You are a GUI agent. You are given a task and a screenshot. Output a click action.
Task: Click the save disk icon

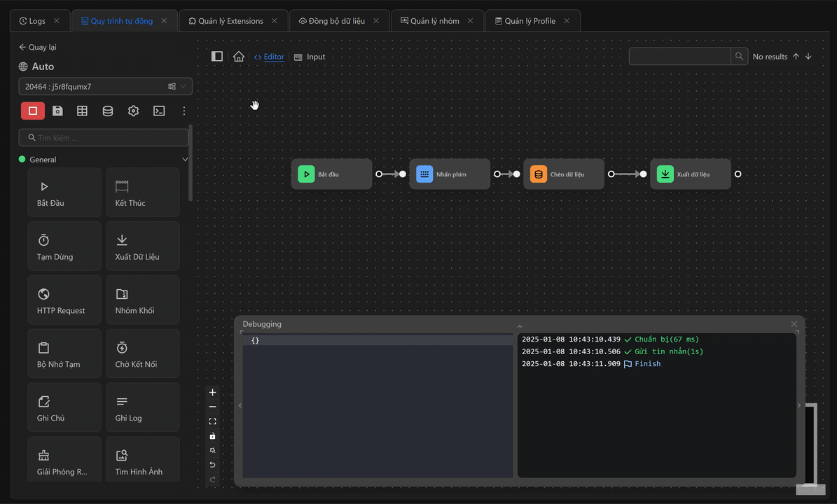point(57,111)
